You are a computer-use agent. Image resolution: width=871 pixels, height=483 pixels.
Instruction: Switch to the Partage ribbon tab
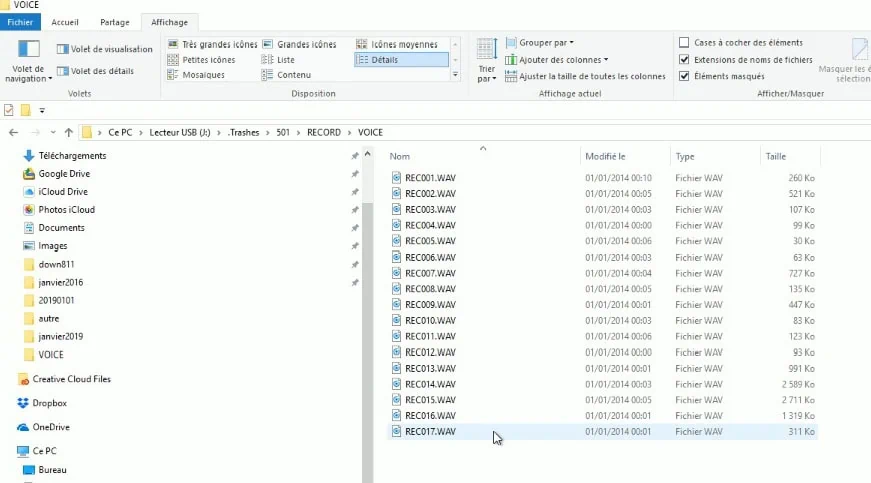click(x=114, y=22)
